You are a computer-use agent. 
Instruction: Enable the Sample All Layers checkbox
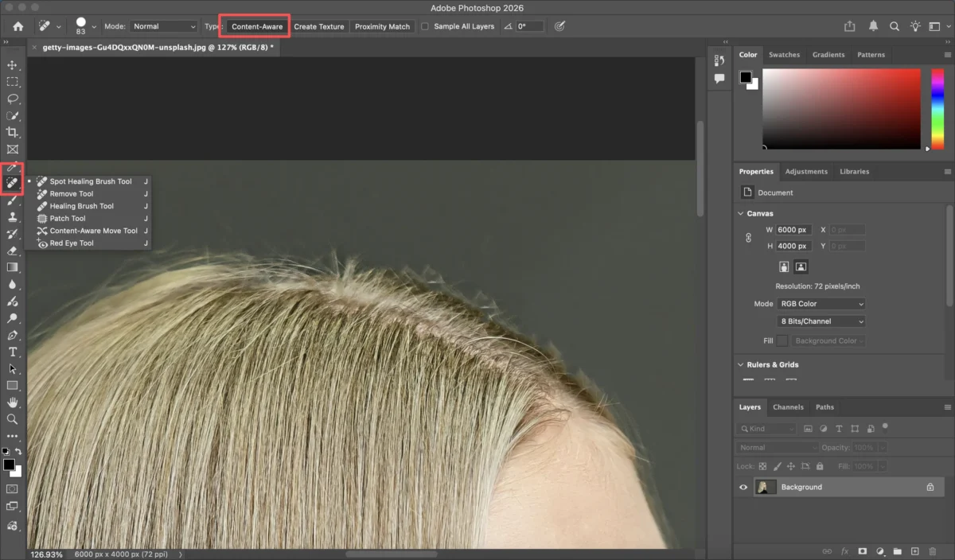pos(426,26)
